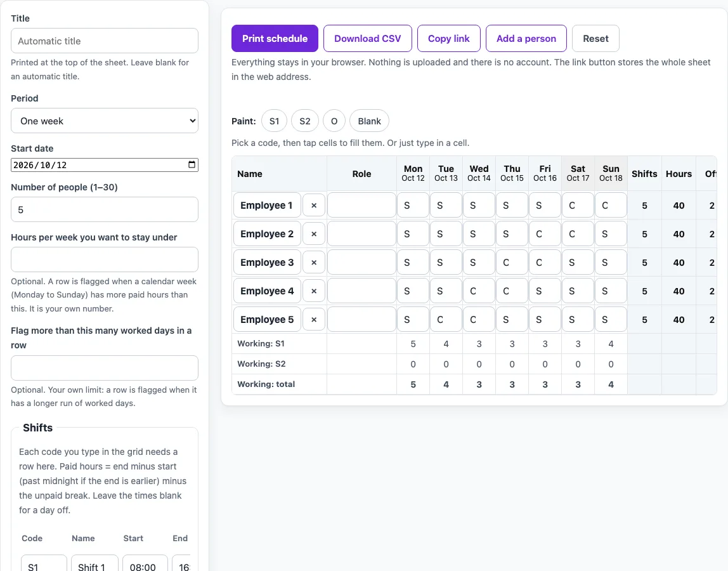The image size is (728, 571).
Task: Focus the Title input field
Action: (x=105, y=41)
